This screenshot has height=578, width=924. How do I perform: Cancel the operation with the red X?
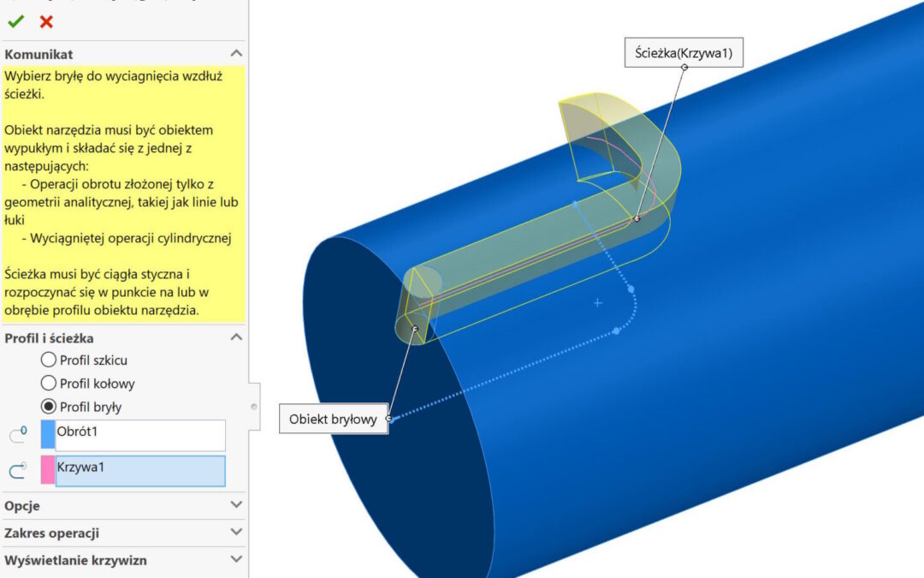46,22
